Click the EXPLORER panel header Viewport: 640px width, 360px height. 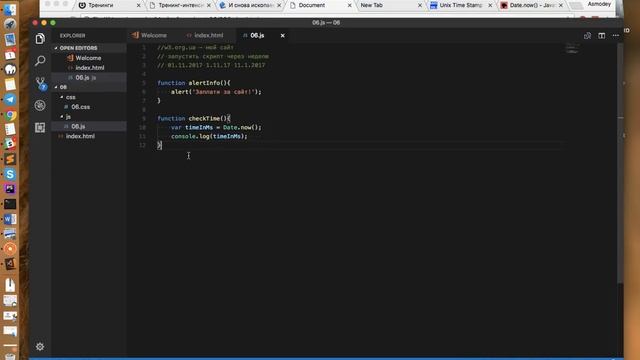point(73,36)
